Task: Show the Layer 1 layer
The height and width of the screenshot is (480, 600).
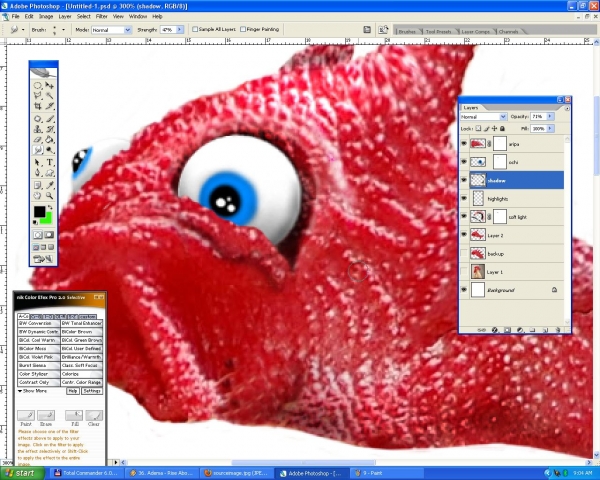Action: point(464,272)
